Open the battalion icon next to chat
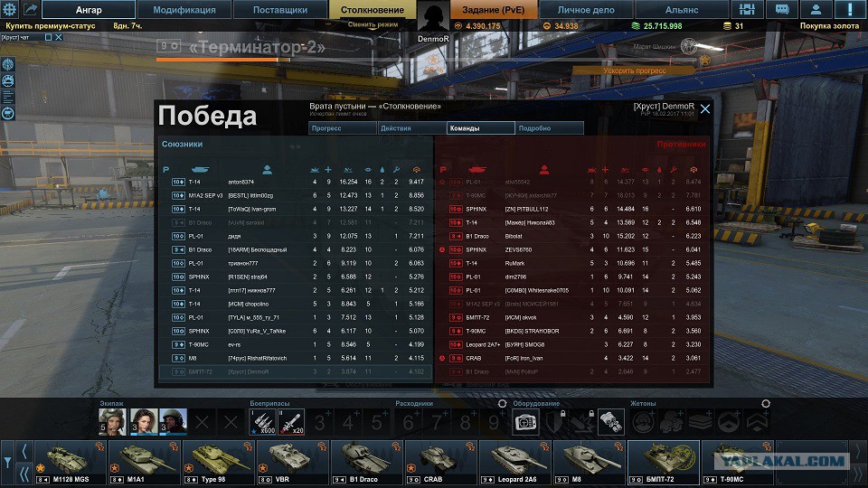 747,9
